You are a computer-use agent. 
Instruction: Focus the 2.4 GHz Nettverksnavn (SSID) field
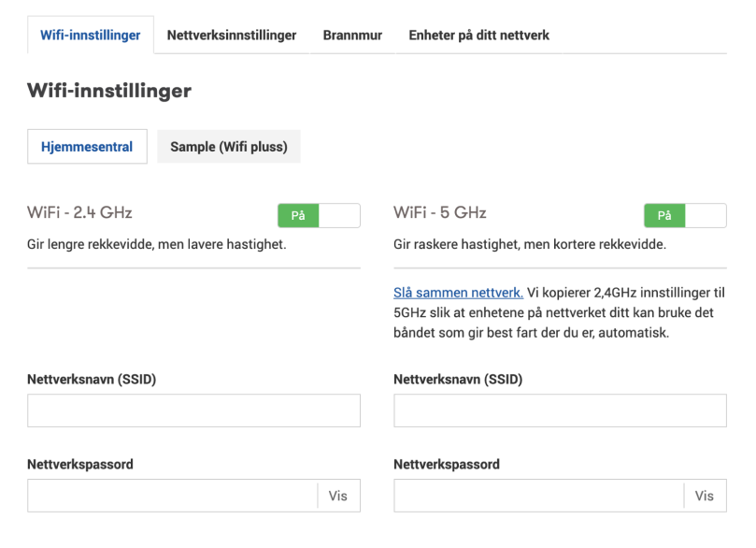tap(193, 411)
